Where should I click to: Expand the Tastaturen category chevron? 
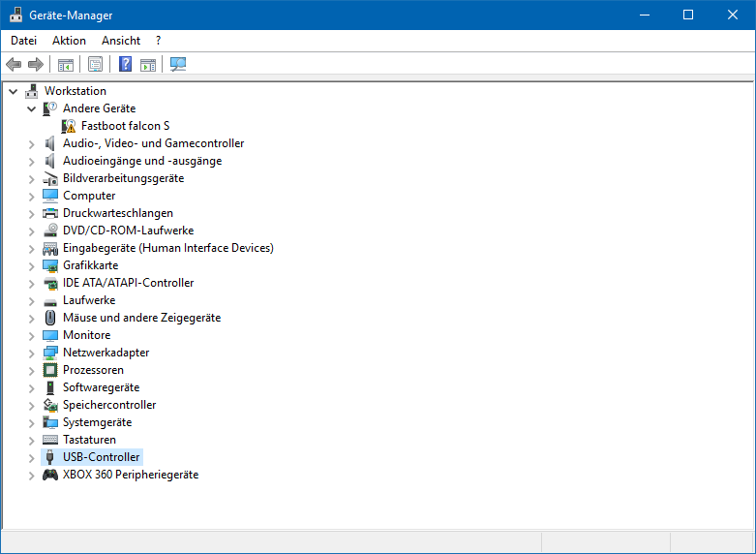32,440
